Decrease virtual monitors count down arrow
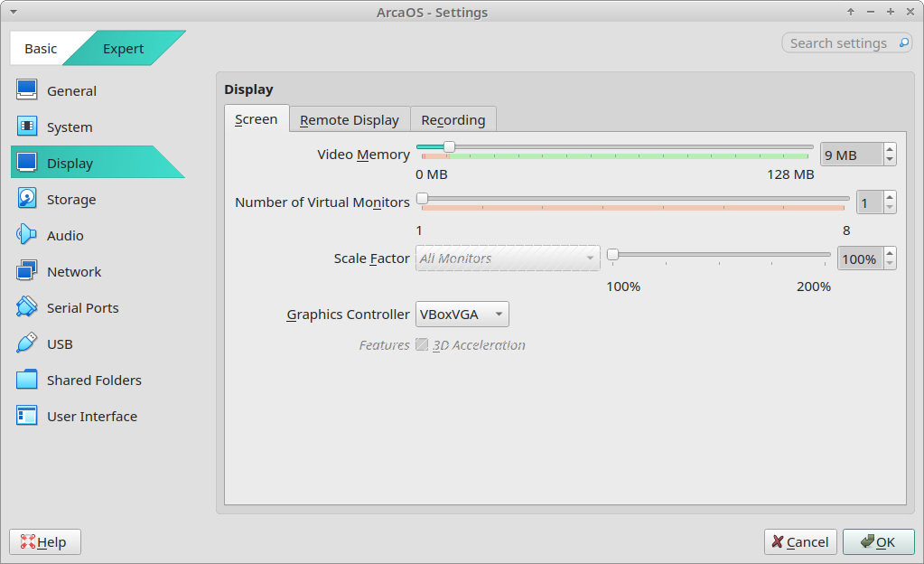Viewport: 924px width, 564px height. coord(890,207)
